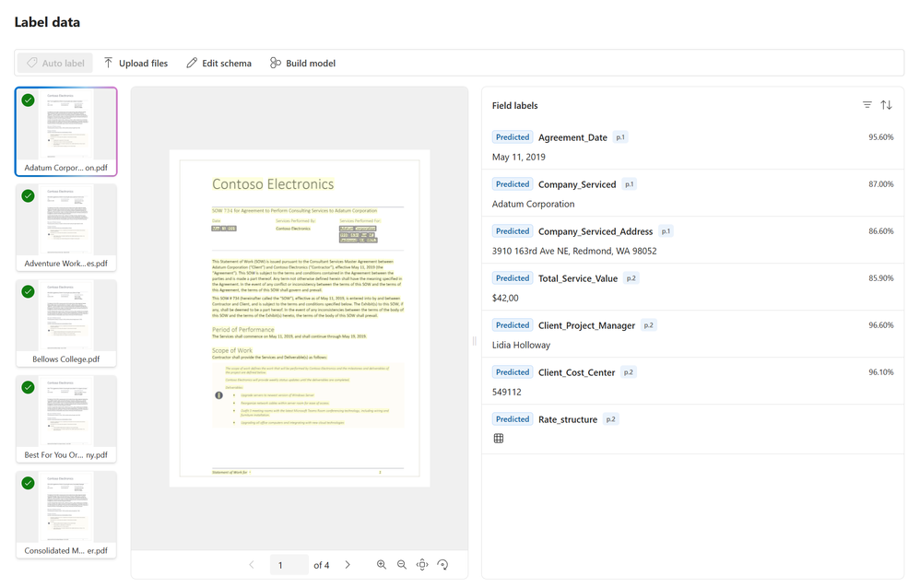Viewport: 920px width, 588px height.
Task: Select the Rate_structure field label
Action: (x=568, y=419)
